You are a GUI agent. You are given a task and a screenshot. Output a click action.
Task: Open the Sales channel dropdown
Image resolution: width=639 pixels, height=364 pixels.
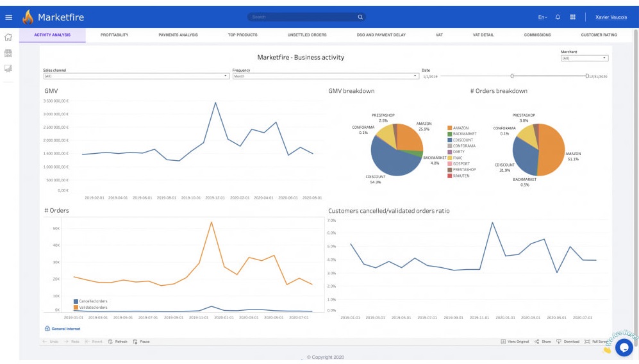click(x=136, y=76)
